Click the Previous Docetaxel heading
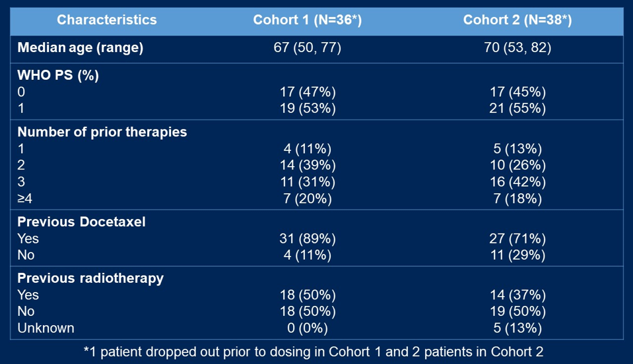Viewport: 633px width, 364px height. point(81,222)
